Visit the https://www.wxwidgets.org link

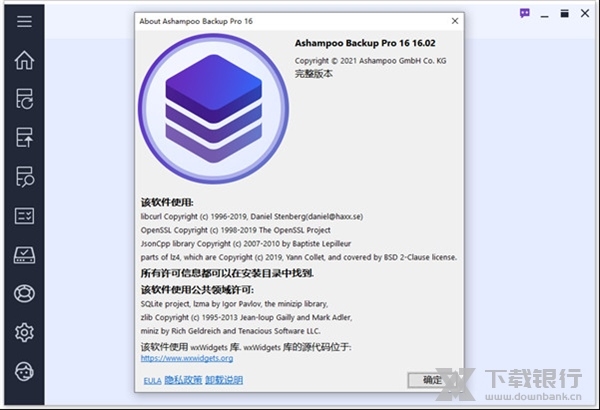(180, 357)
